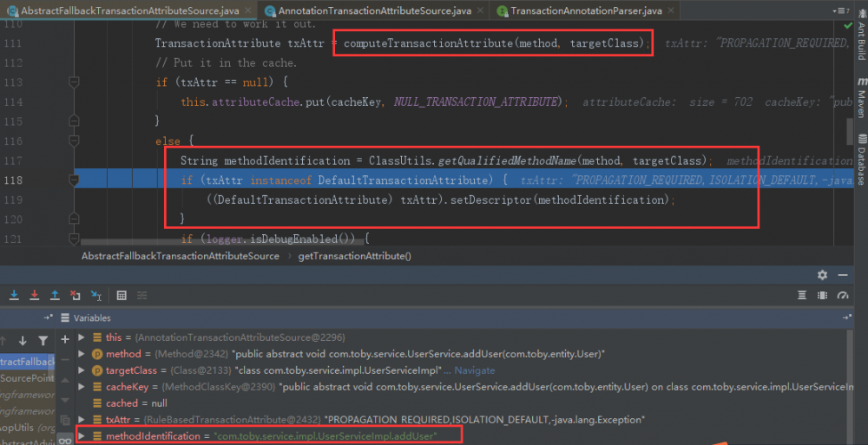Open debugger settings gear icon
868x445 pixels.
tap(822, 274)
